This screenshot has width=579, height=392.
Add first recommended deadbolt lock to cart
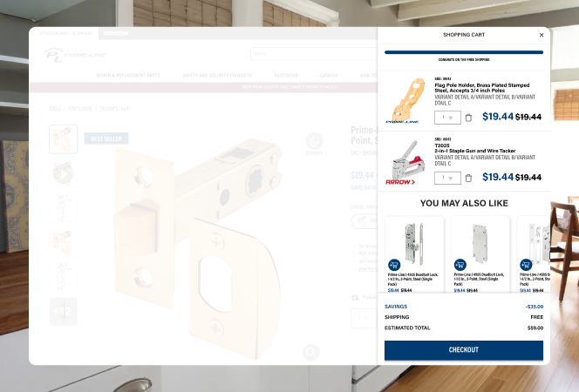pos(393,264)
